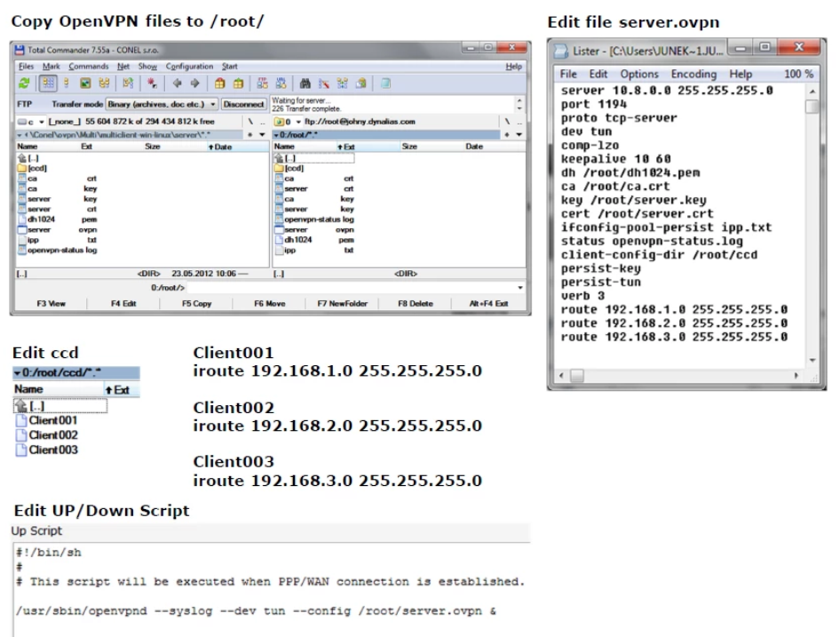Click the Search files binoculars icon

[x=305, y=84]
